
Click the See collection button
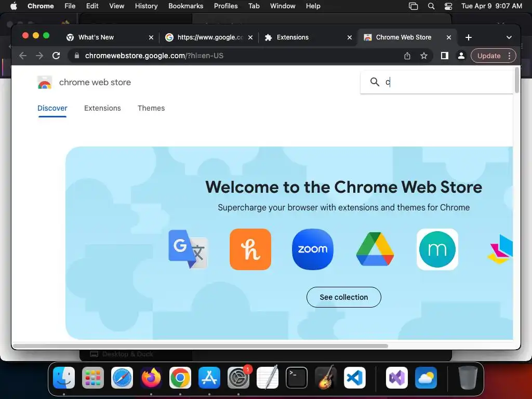pyautogui.click(x=344, y=297)
